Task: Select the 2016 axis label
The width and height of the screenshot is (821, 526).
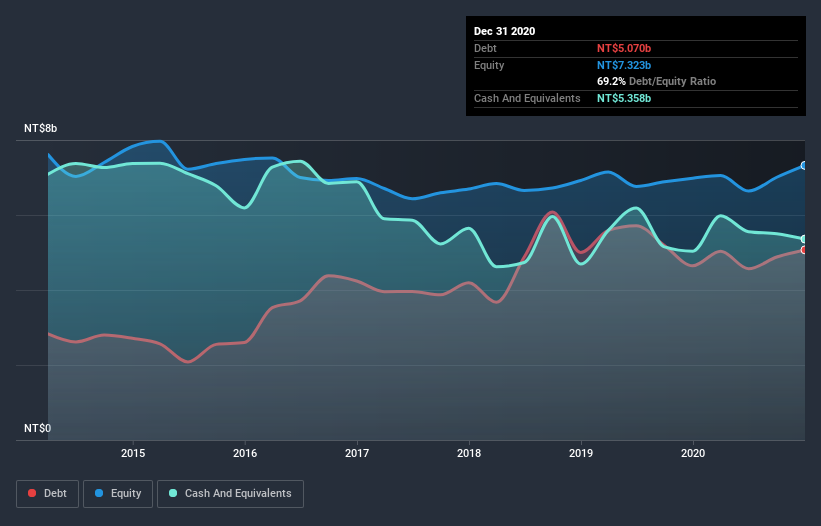Action: [245, 453]
